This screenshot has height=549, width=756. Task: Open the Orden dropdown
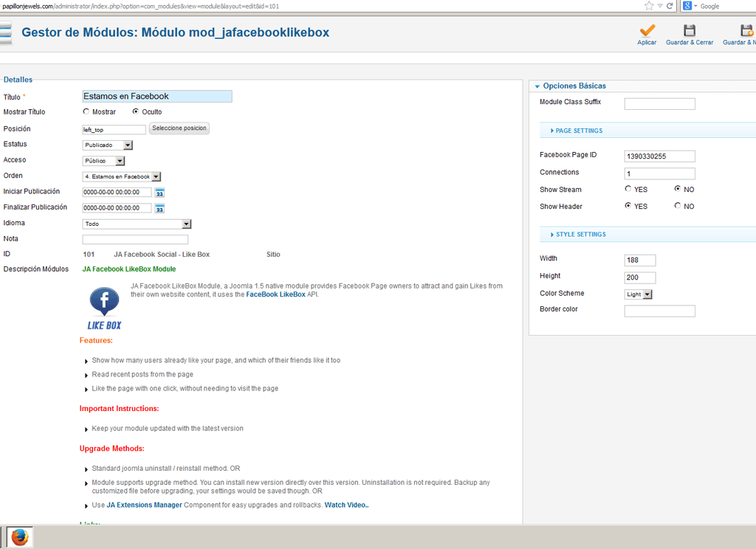(x=122, y=177)
